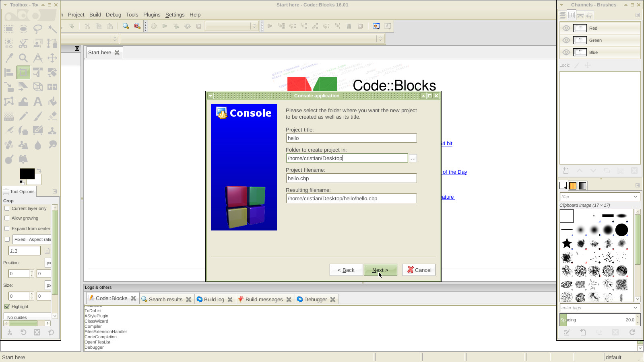The image size is (644, 362).
Task: Select the Bucket Fill tool
Action: pos(52,101)
